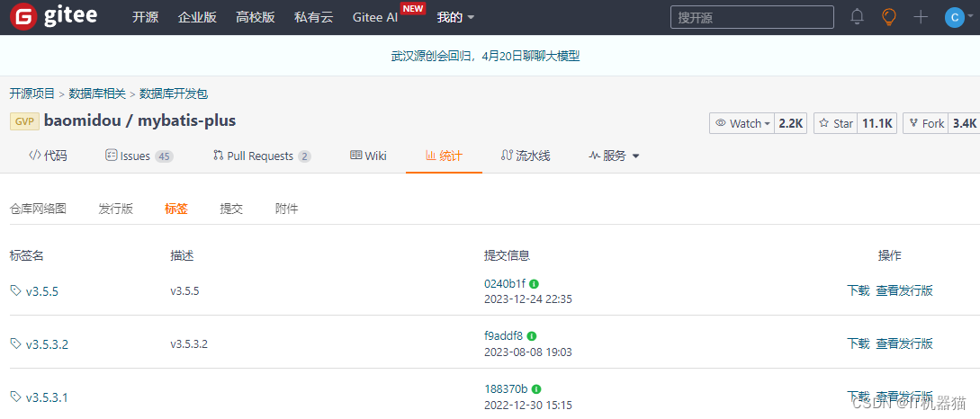Image resolution: width=980 pixels, height=419 pixels.
Task: Click the Issues count badge 45
Action: 165,156
